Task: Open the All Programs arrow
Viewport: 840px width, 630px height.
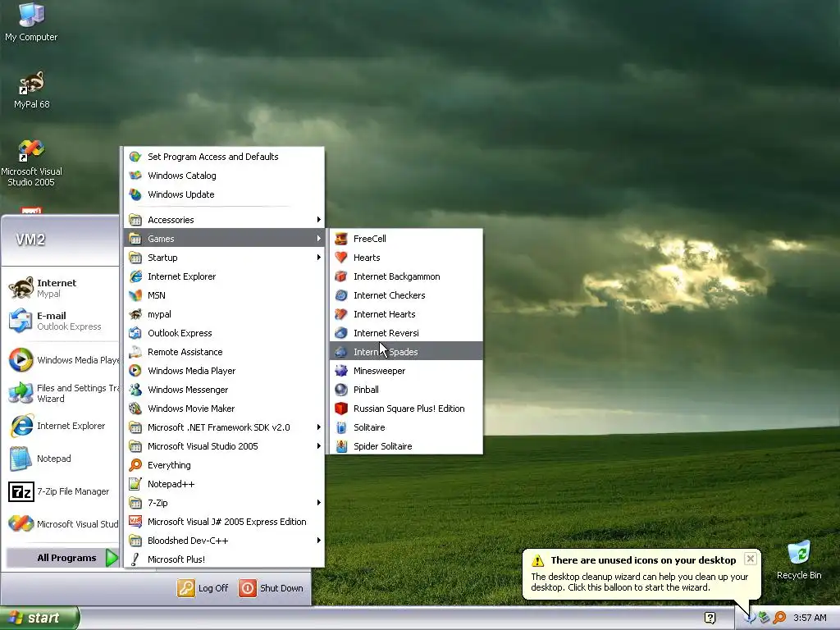Action: point(112,558)
